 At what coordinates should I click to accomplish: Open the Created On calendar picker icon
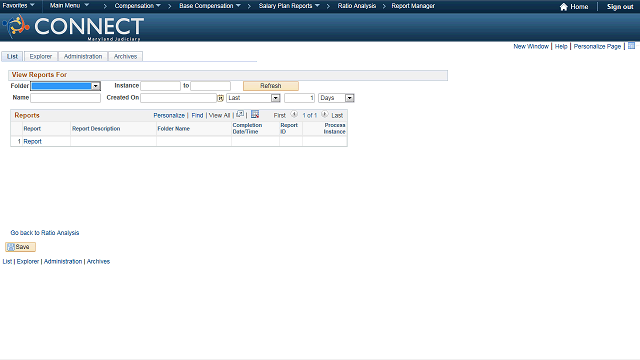coord(220,98)
